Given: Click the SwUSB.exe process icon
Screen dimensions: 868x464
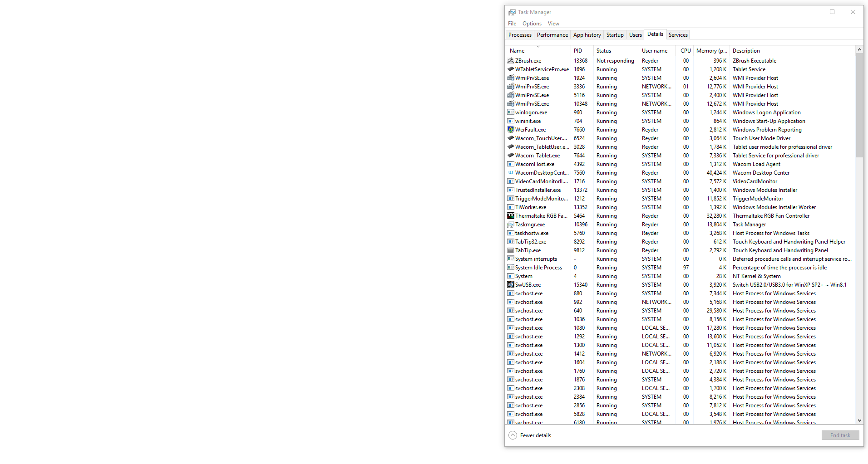Looking at the screenshot, I should pyautogui.click(x=511, y=285).
